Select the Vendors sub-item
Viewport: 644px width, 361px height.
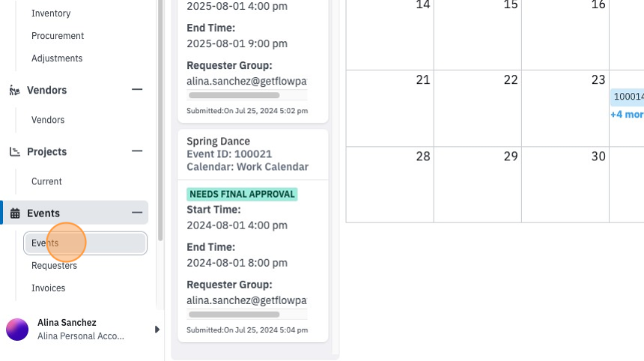coord(48,120)
